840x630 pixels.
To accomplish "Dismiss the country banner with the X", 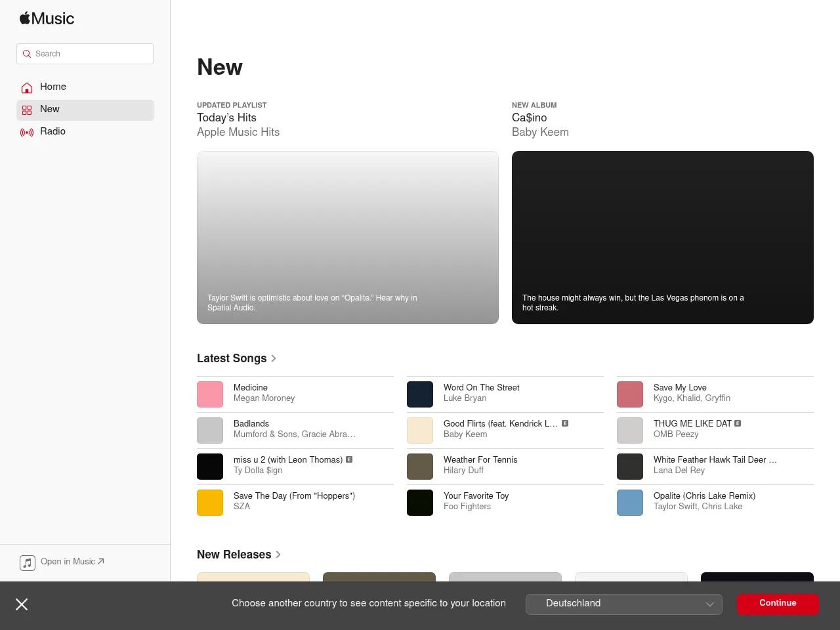I will (22, 604).
